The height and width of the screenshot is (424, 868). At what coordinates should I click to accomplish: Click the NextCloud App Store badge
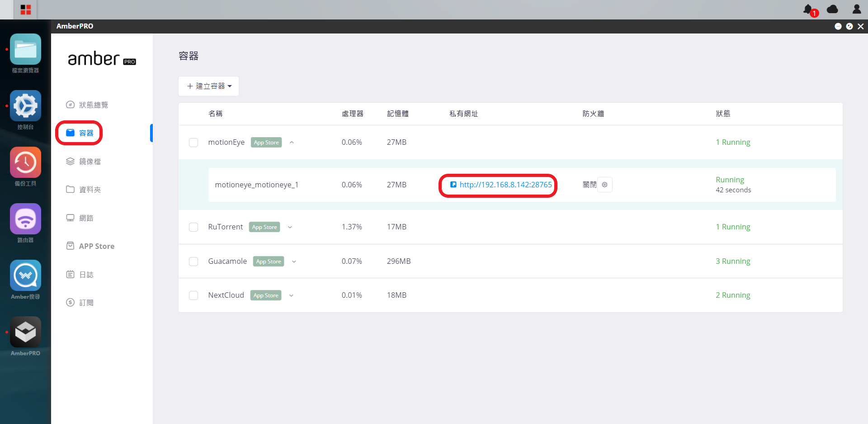[x=266, y=295]
